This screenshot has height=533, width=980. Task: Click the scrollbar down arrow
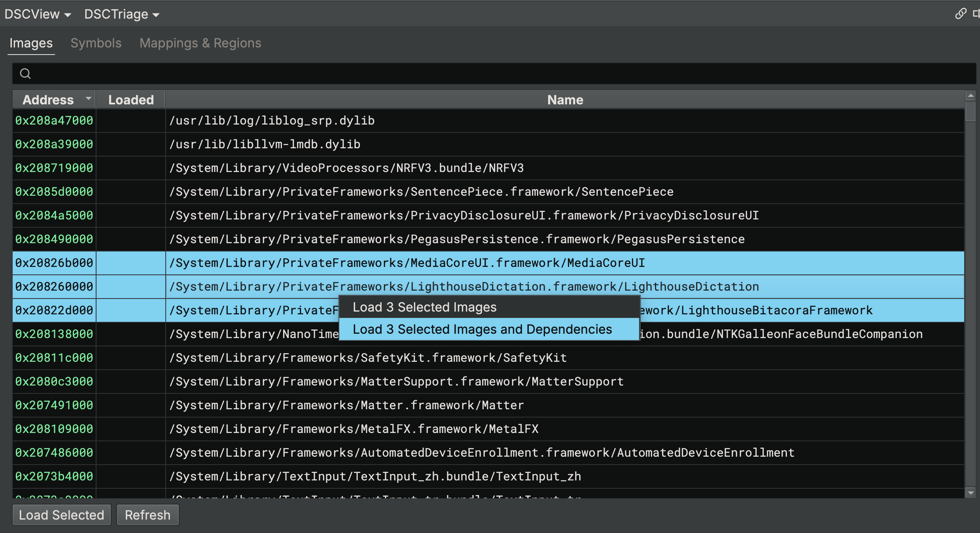tap(971, 493)
